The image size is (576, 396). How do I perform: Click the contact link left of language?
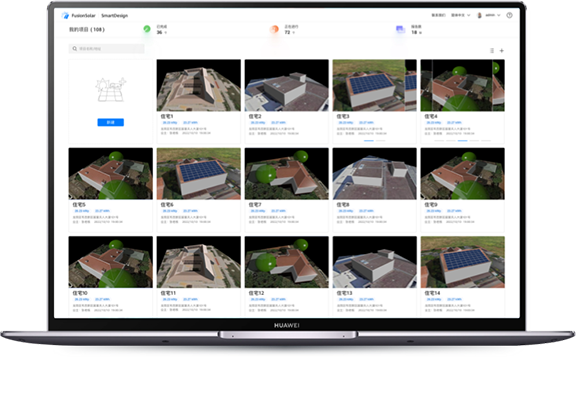(x=438, y=15)
